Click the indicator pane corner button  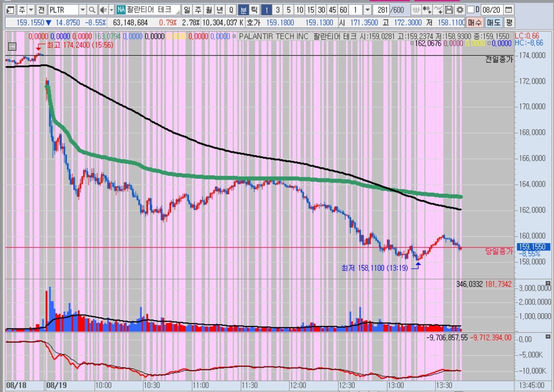pos(548,336)
